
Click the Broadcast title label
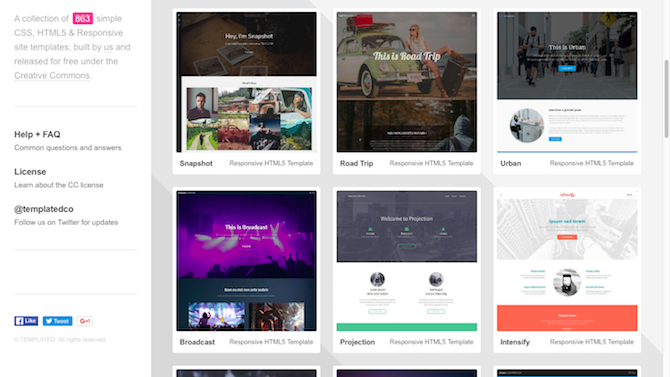pyautogui.click(x=197, y=342)
